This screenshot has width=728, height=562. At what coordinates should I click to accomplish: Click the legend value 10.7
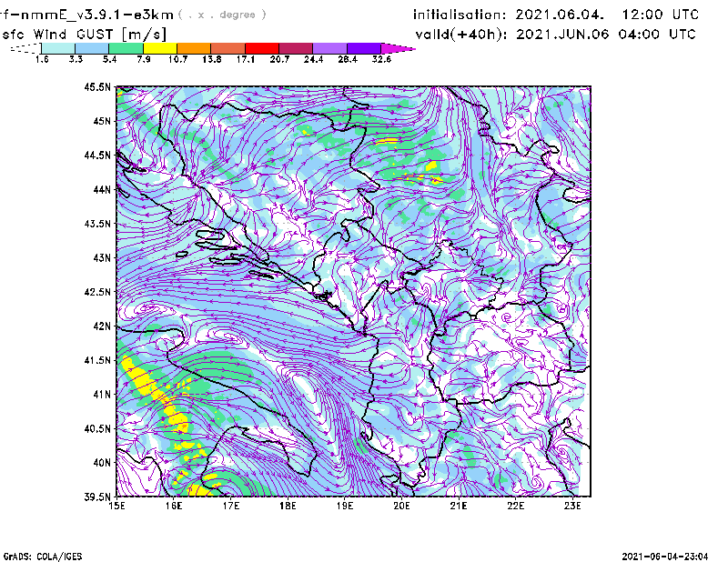(x=177, y=59)
